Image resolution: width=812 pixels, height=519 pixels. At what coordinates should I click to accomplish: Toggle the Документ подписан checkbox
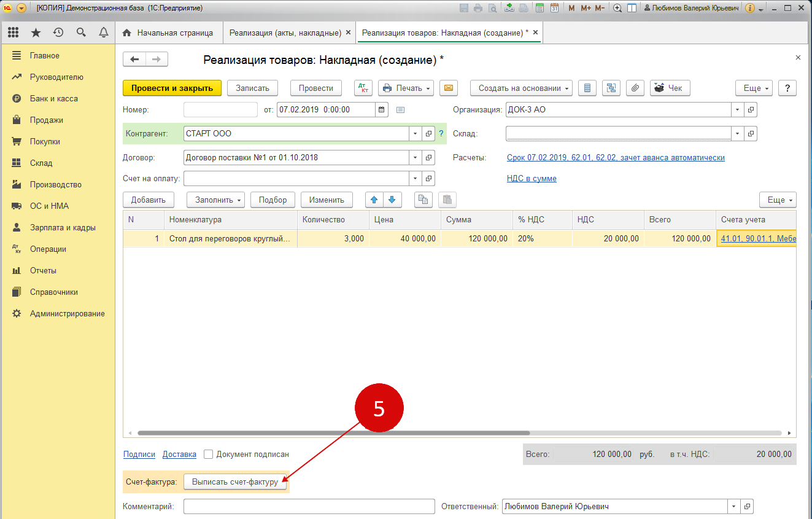click(x=209, y=454)
